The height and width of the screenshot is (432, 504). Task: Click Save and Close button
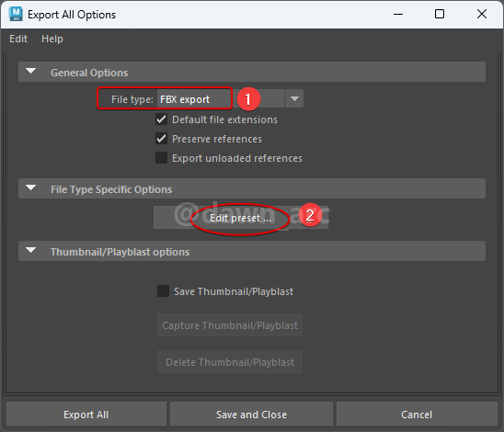coord(251,414)
